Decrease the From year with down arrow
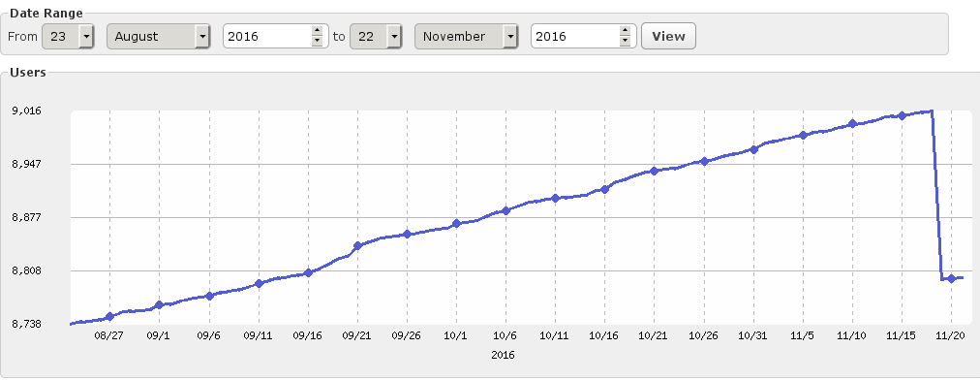 (x=317, y=42)
